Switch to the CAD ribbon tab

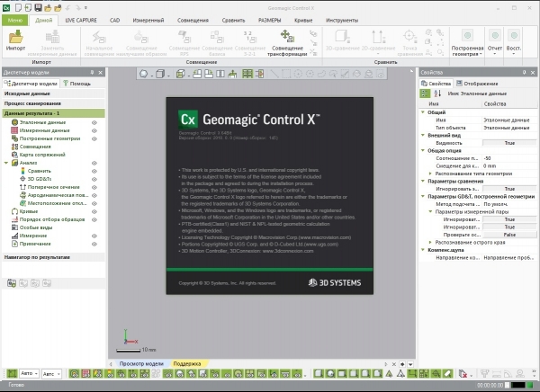(x=114, y=21)
